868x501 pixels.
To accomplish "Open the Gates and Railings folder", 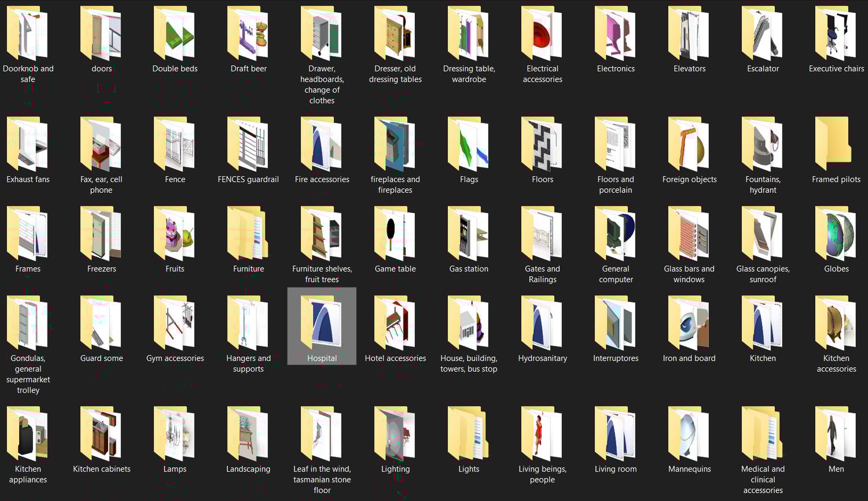I will point(542,233).
